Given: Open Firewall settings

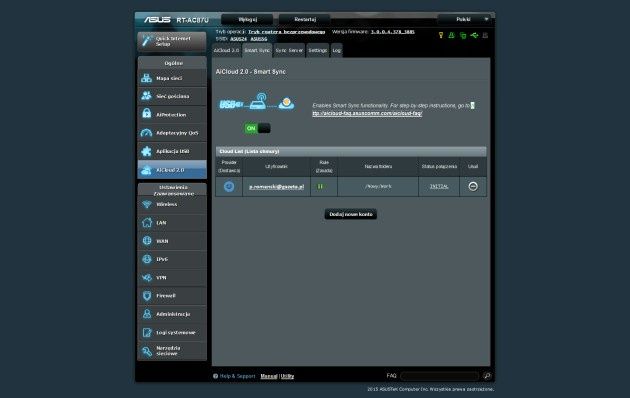Looking at the screenshot, I should point(172,296).
